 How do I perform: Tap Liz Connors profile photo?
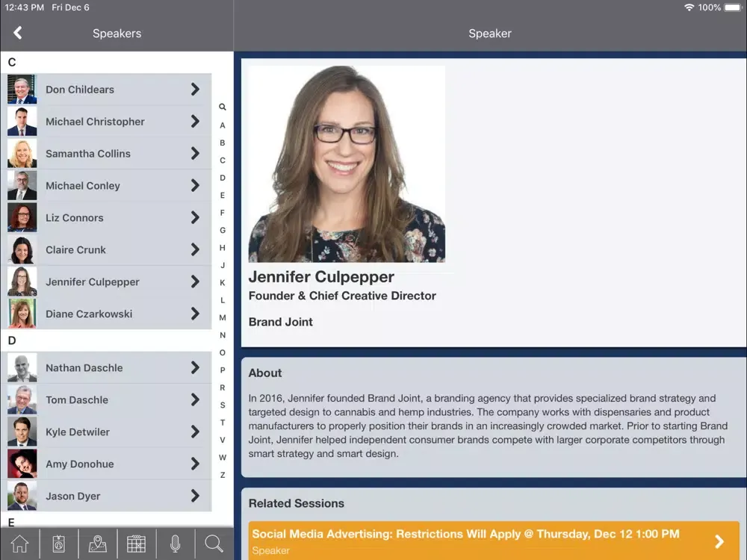pos(22,217)
